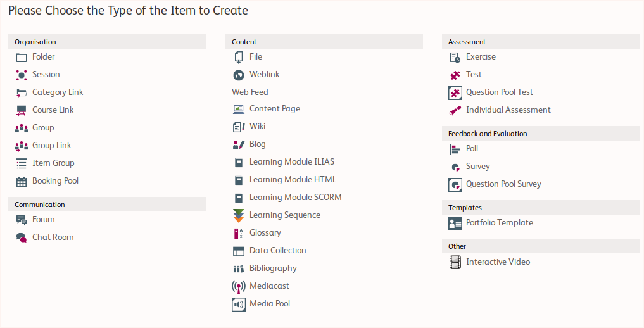The height and width of the screenshot is (328, 644).
Task: Click the Forum speech bubble icon
Action: (22, 220)
